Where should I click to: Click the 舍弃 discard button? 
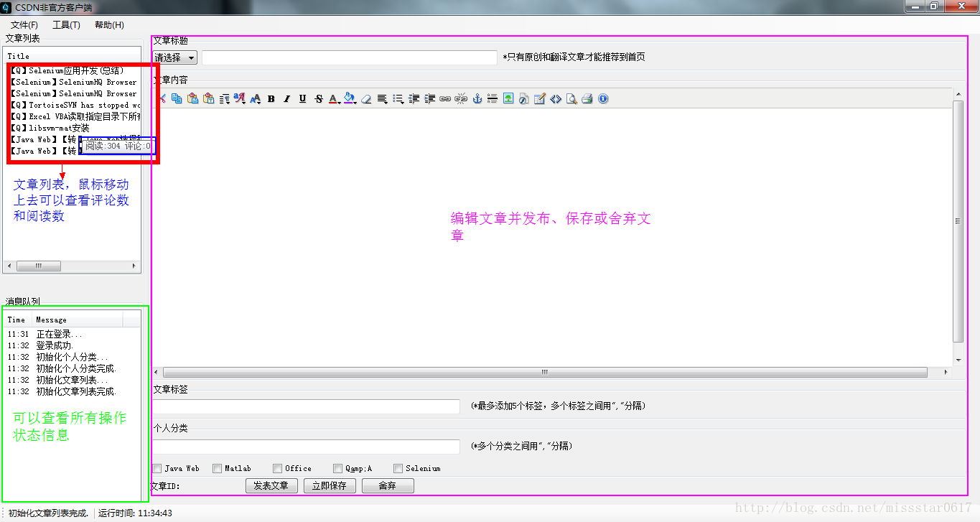pos(388,486)
